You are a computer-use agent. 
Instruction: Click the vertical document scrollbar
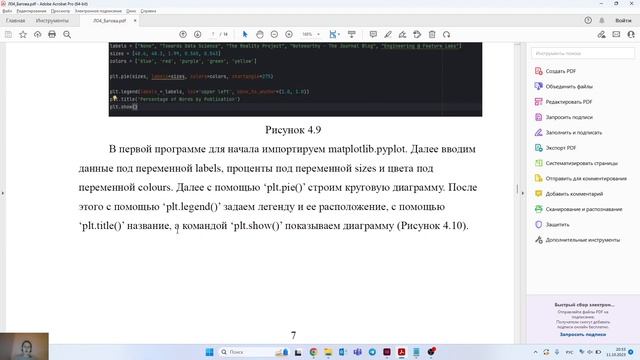coord(517,189)
